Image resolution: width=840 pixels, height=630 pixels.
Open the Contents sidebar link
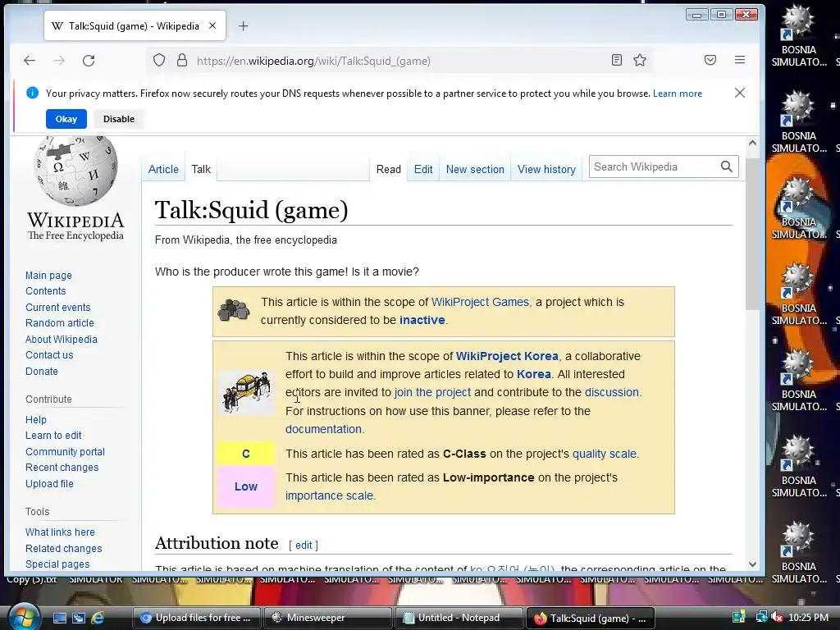(x=46, y=291)
